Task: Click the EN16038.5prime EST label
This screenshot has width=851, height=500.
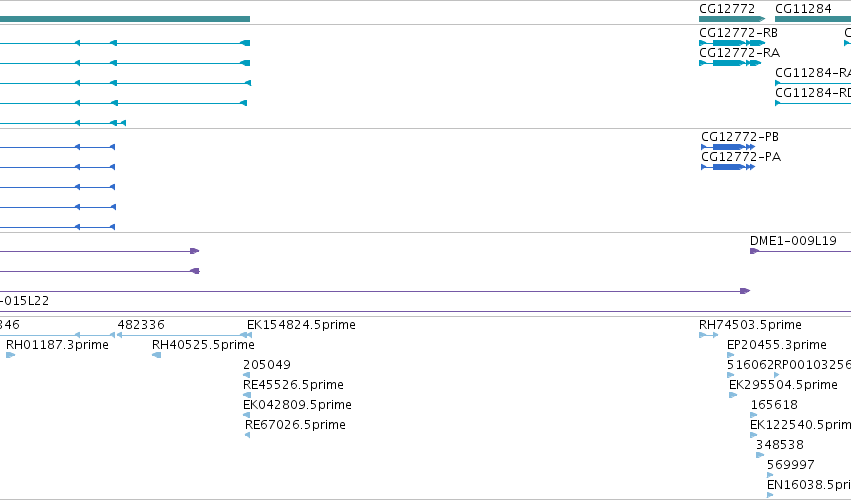Action: (x=809, y=485)
